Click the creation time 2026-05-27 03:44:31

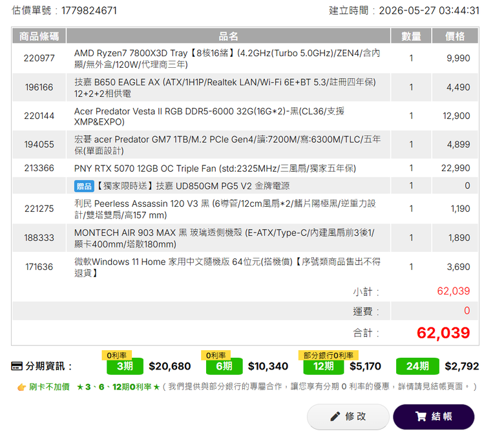(429, 10)
